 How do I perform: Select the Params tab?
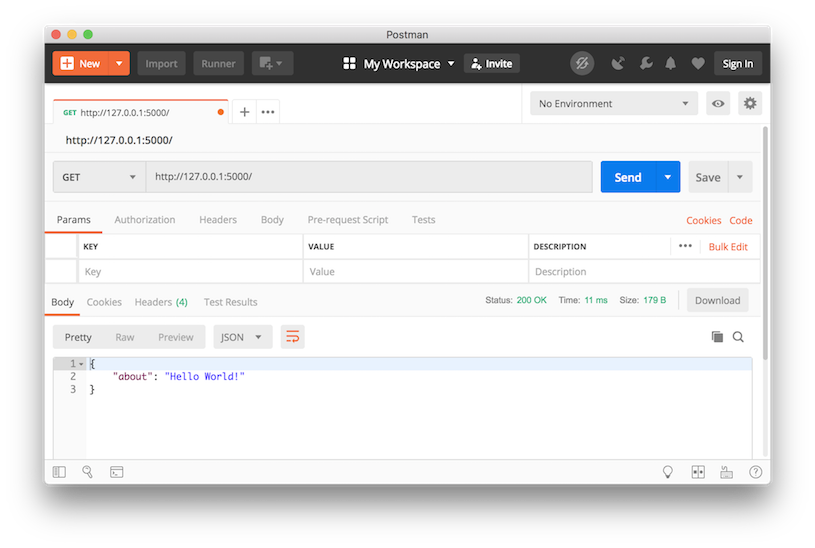(x=73, y=219)
